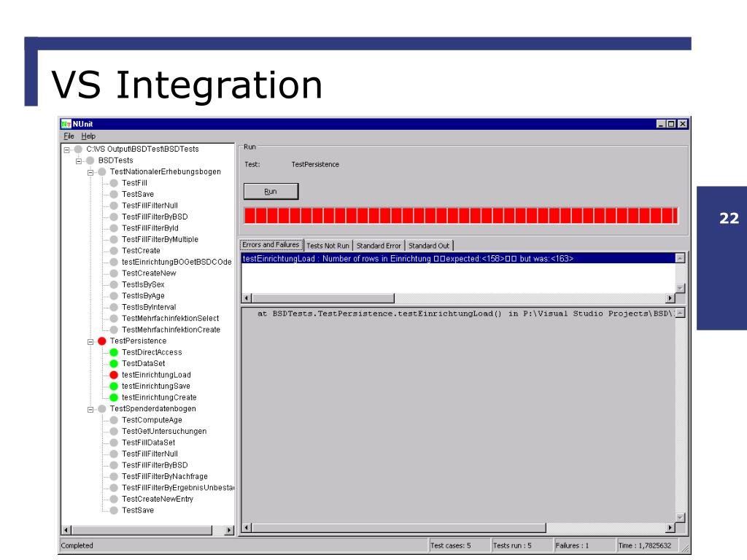Collapse the TestNationalerErhebungsbogen node
Image resolution: width=747 pixels, height=560 pixels.
tap(90, 172)
